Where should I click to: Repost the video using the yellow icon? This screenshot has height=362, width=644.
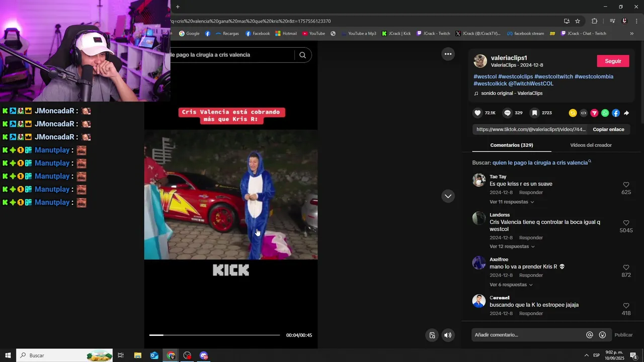pyautogui.click(x=573, y=113)
